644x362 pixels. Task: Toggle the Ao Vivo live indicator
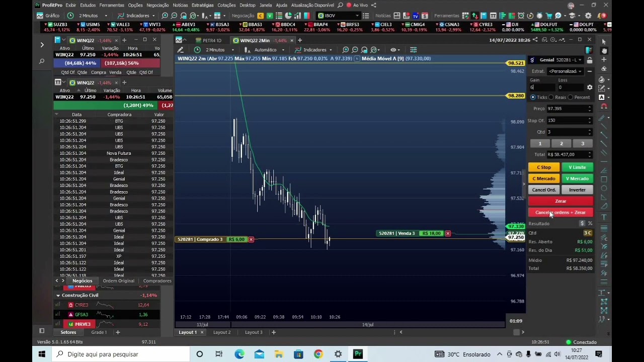[357, 5]
